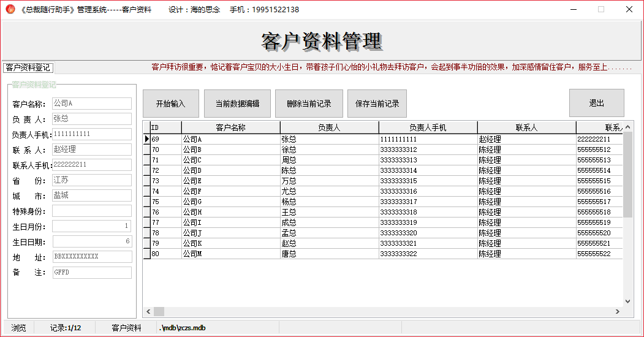Click the 公司E cell
This screenshot has height=337, width=644.
(231, 181)
